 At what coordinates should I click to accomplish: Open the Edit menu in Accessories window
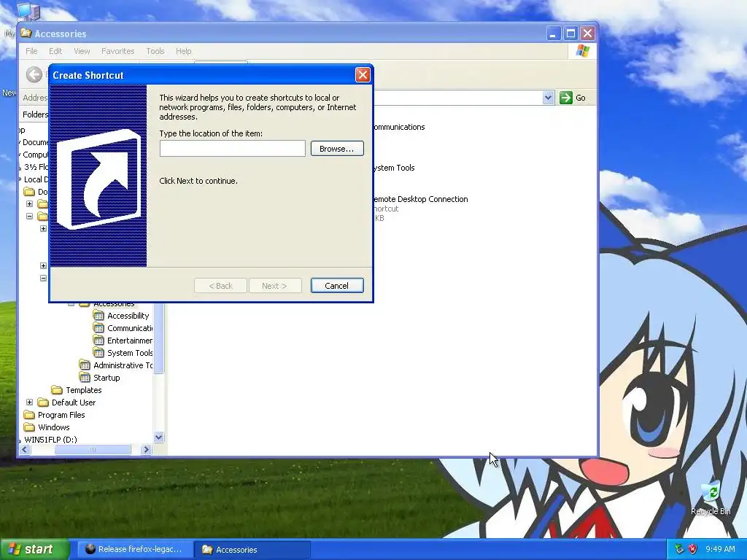(55, 51)
